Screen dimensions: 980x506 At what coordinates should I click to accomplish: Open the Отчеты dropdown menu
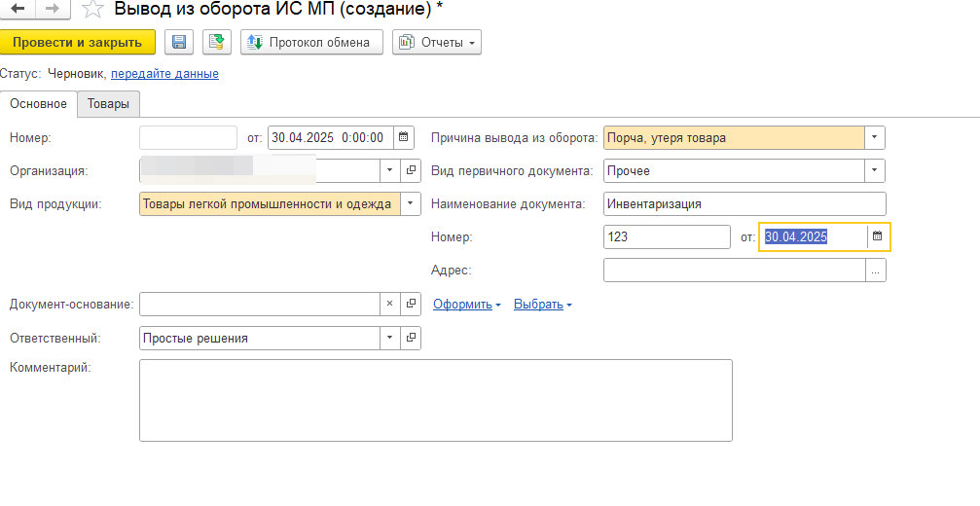pos(436,42)
